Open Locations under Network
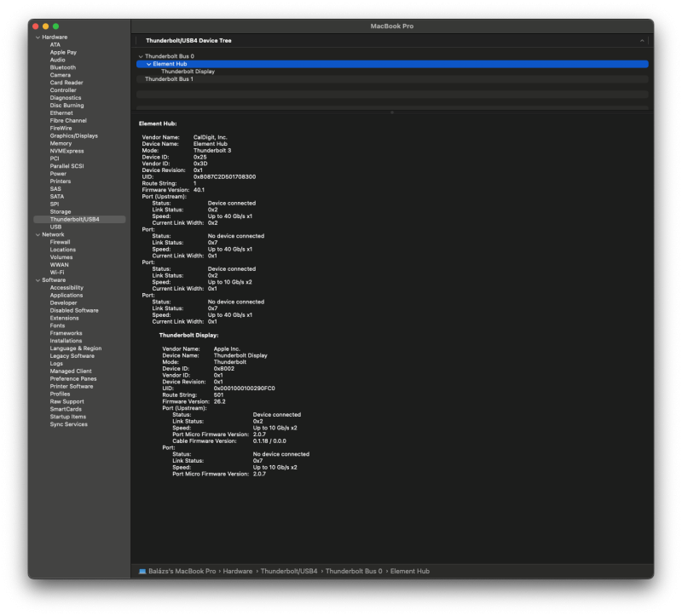This screenshot has width=682, height=616. pos(62,250)
